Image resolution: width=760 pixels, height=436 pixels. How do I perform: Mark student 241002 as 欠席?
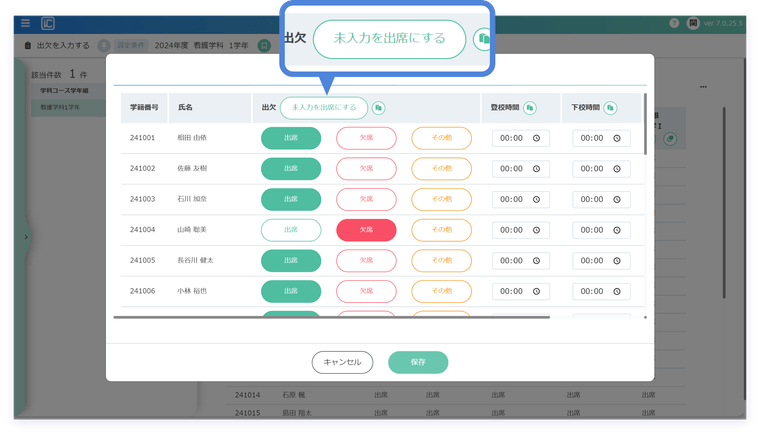click(366, 169)
